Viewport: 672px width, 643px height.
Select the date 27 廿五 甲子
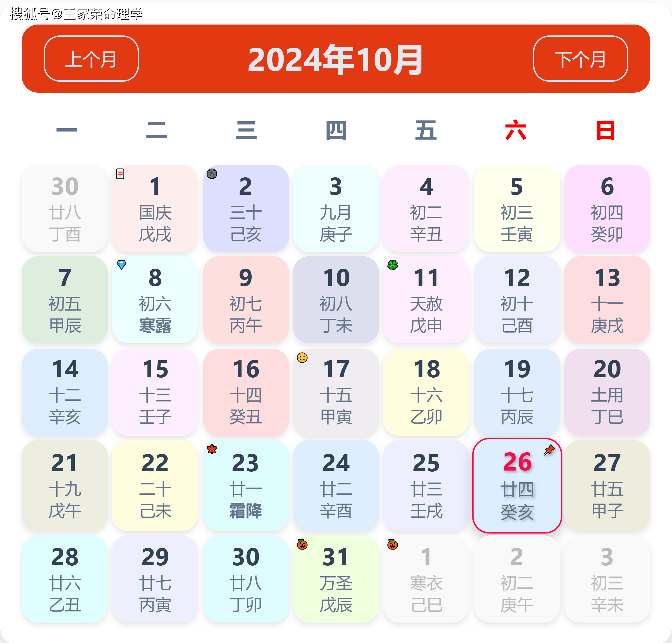(x=607, y=486)
